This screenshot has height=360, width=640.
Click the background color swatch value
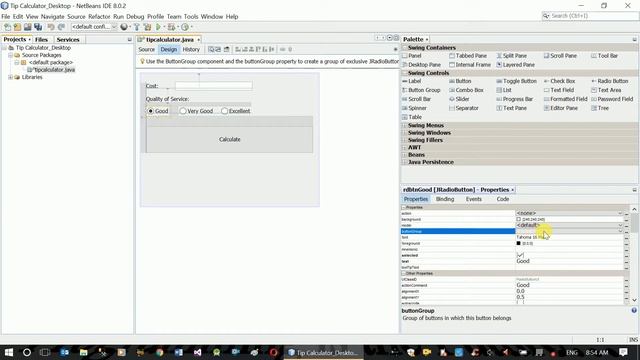point(518,219)
